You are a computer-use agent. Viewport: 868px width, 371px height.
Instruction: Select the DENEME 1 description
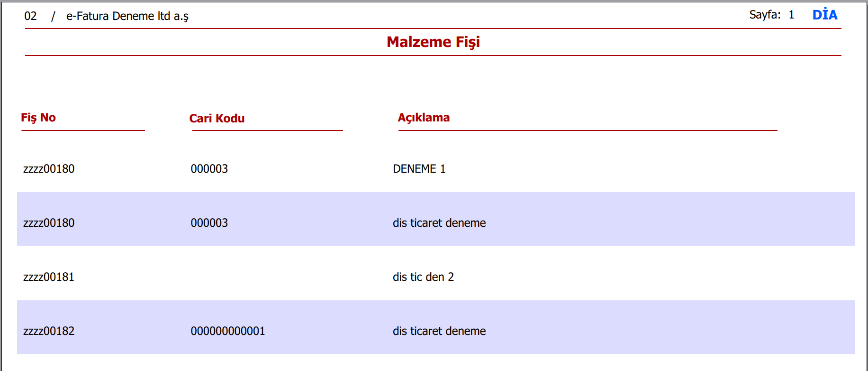pos(419,169)
